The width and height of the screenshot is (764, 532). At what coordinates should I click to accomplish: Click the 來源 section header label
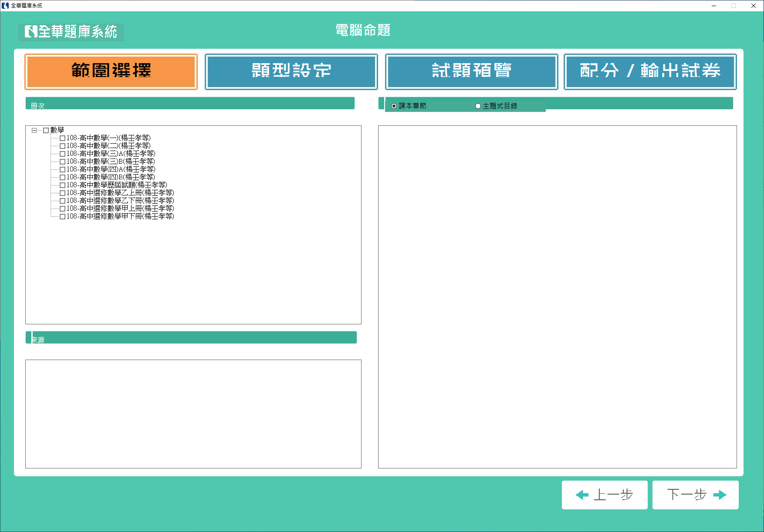coord(38,340)
